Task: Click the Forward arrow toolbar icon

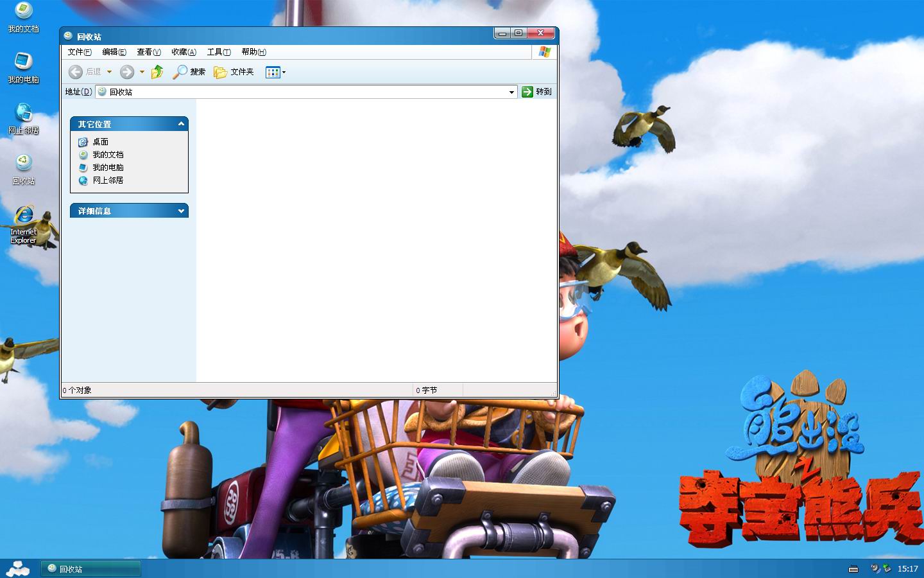Action: click(127, 72)
